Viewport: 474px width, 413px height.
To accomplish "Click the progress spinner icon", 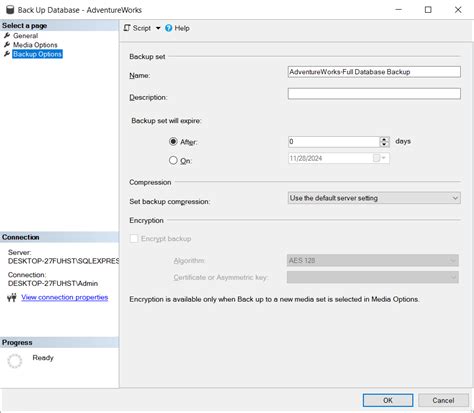I will pyautogui.click(x=15, y=361).
